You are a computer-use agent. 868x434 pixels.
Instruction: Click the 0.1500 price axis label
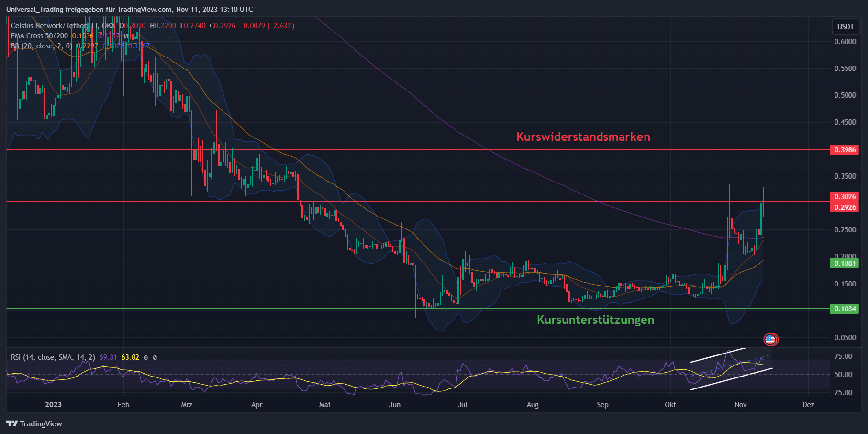tap(845, 284)
